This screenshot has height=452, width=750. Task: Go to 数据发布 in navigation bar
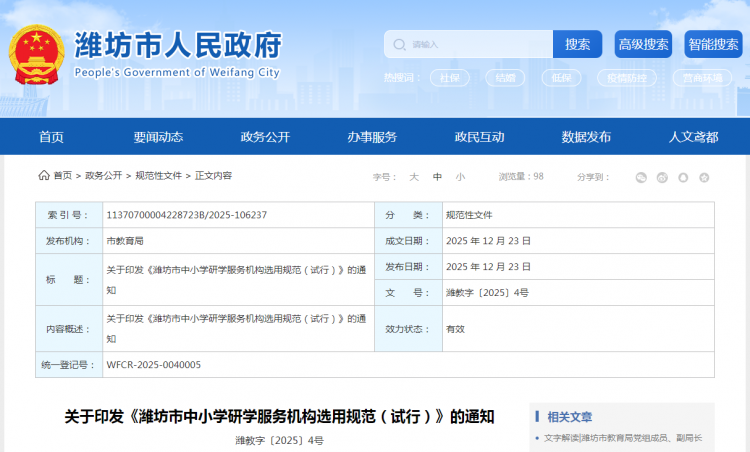click(586, 137)
